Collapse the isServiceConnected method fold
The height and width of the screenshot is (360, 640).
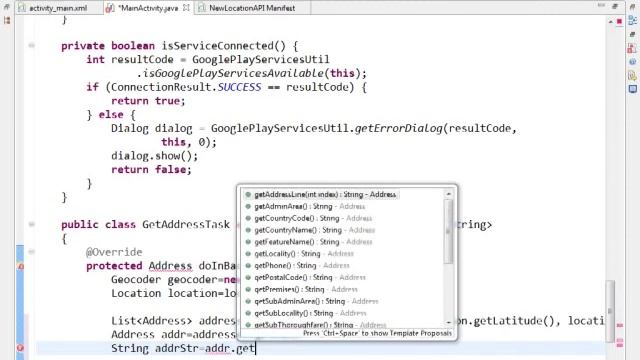(31, 46)
